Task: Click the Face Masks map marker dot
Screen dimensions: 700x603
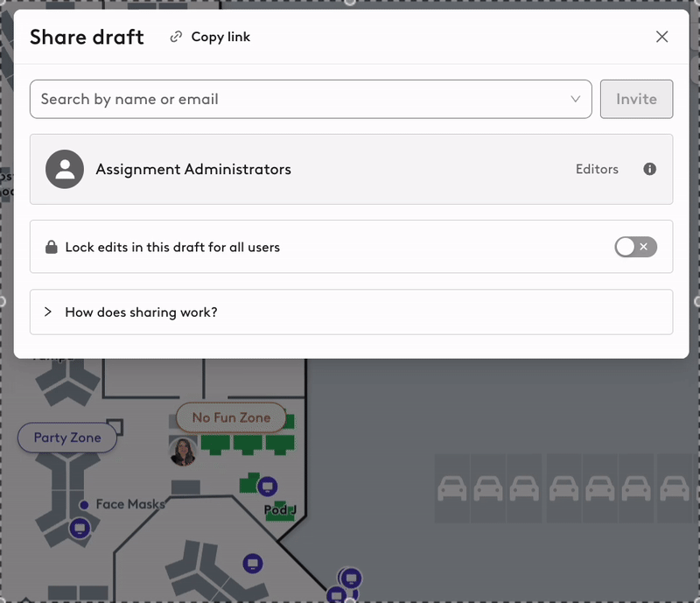Action: click(x=84, y=504)
